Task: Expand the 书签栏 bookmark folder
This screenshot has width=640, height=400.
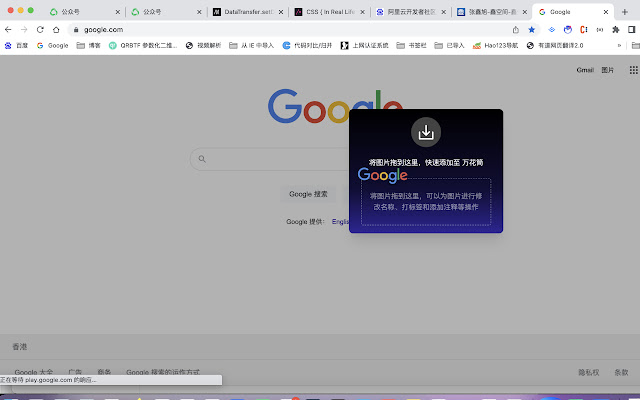Action: coord(411,45)
